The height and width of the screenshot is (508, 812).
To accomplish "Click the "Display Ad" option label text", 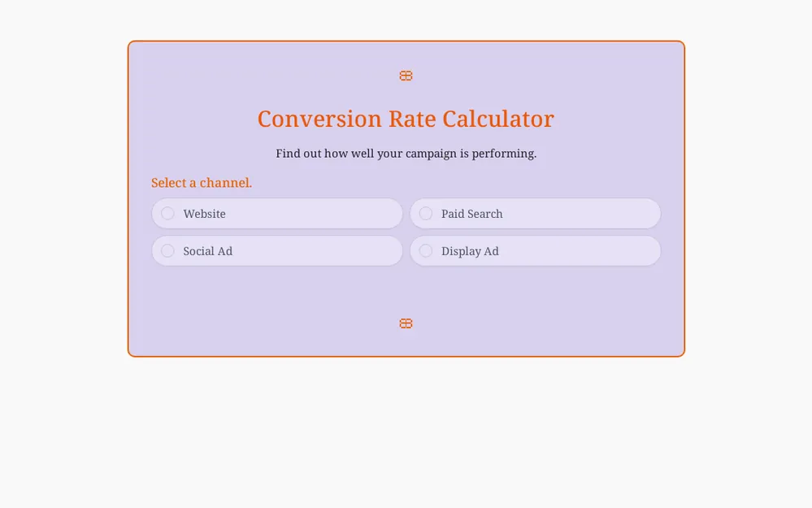I will click(470, 251).
